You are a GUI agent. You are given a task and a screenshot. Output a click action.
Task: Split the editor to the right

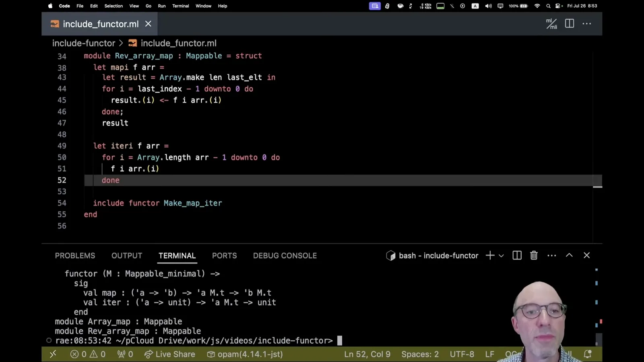tap(570, 24)
